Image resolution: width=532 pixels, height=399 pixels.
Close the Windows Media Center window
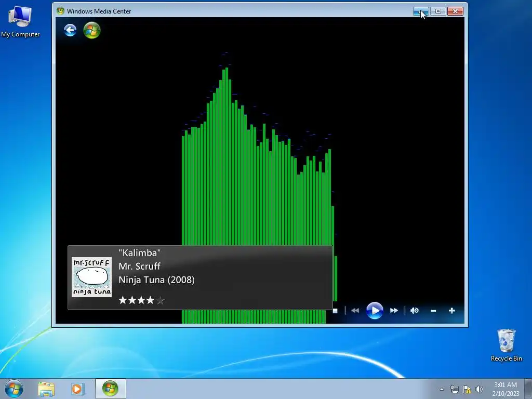[455, 11]
